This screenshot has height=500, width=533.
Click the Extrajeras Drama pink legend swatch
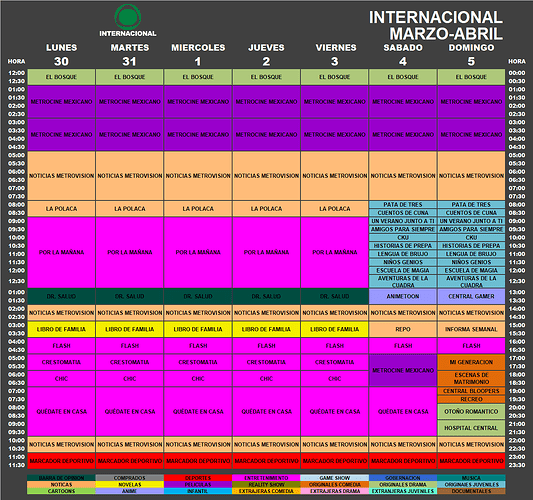coord(334,491)
